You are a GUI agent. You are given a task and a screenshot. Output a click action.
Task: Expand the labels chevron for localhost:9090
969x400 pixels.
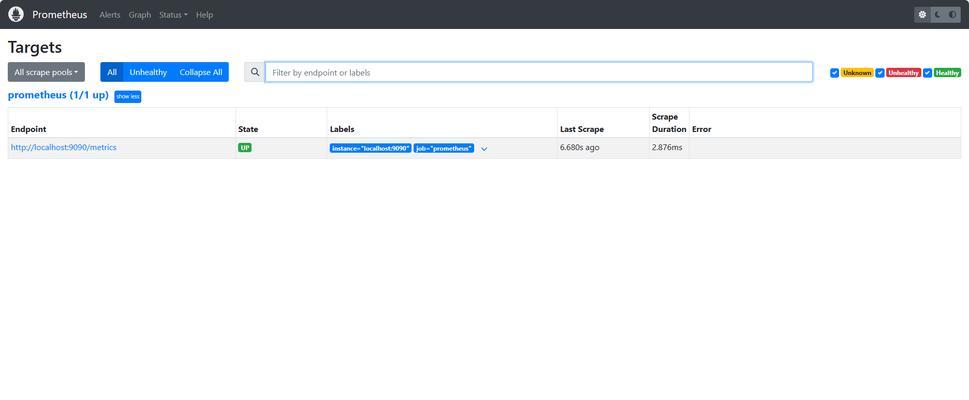point(484,149)
